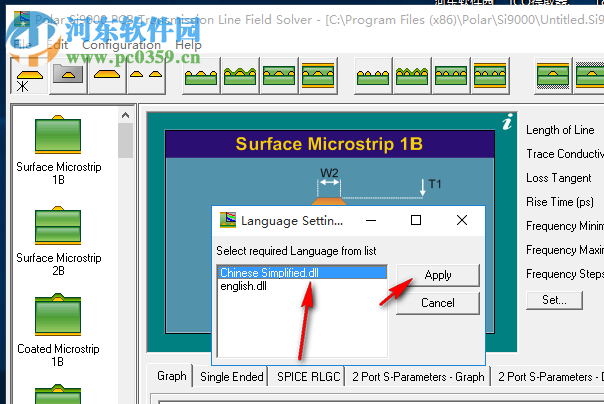Open the 2 Port S-Parameters - Graph tab
The image size is (604, 404).
[418, 377]
